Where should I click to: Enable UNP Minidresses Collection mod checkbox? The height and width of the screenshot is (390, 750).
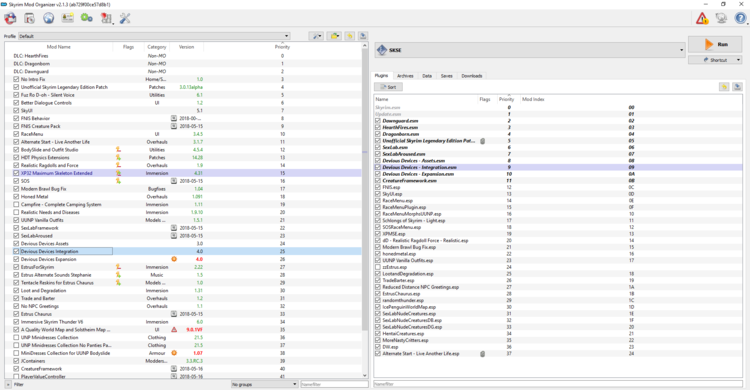[x=16, y=337]
